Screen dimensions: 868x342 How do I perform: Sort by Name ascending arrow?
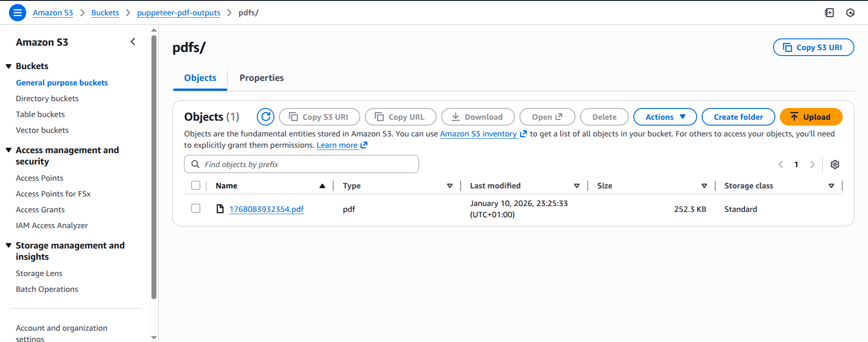click(322, 186)
